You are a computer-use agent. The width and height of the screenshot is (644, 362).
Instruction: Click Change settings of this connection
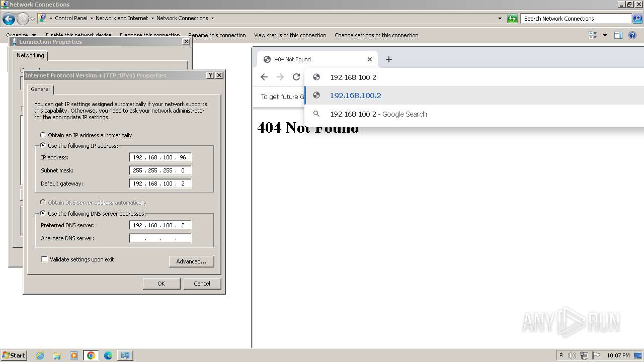(376, 35)
